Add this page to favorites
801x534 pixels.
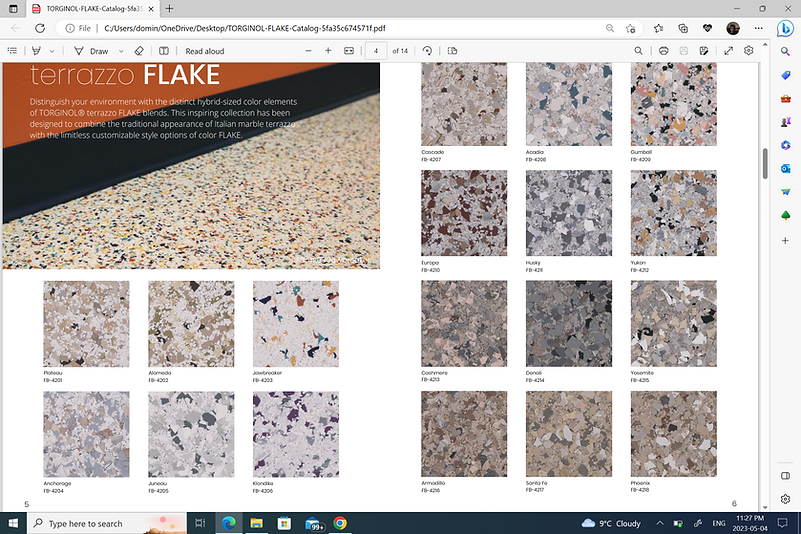[x=630, y=28]
